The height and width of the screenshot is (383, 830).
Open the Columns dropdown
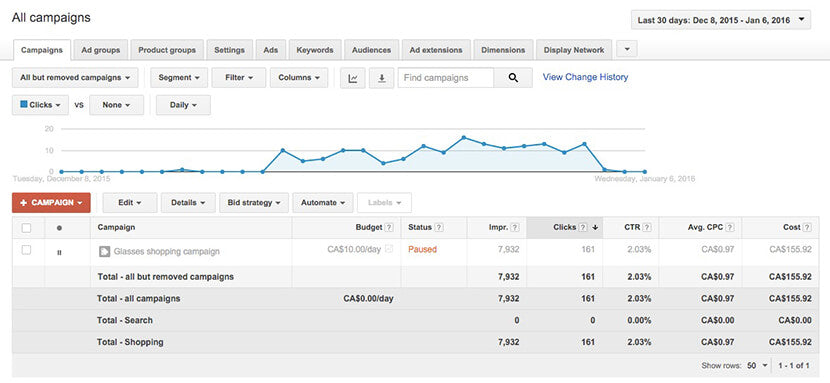coord(299,78)
